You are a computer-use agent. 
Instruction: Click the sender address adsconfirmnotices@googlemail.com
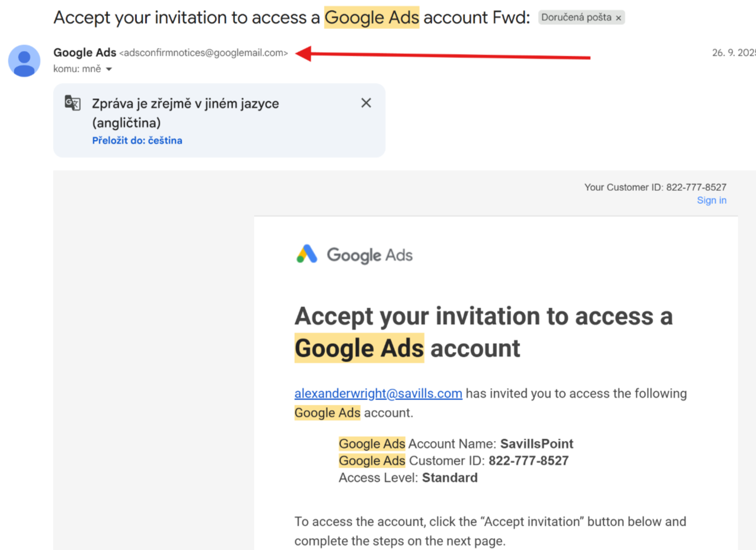point(203,53)
